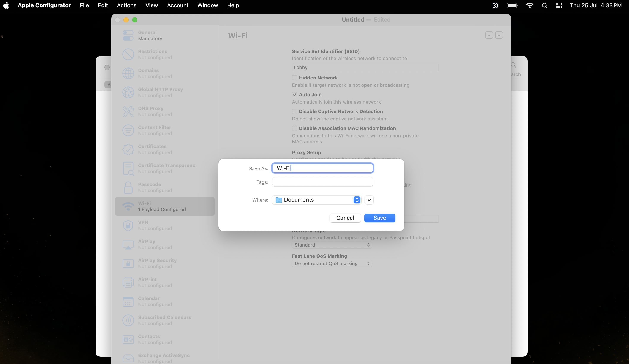The width and height of the screenshot is (629, 364).
Task: Select the Wi-Fi 1 Payload Configured row
Action: tap(165, 206)
